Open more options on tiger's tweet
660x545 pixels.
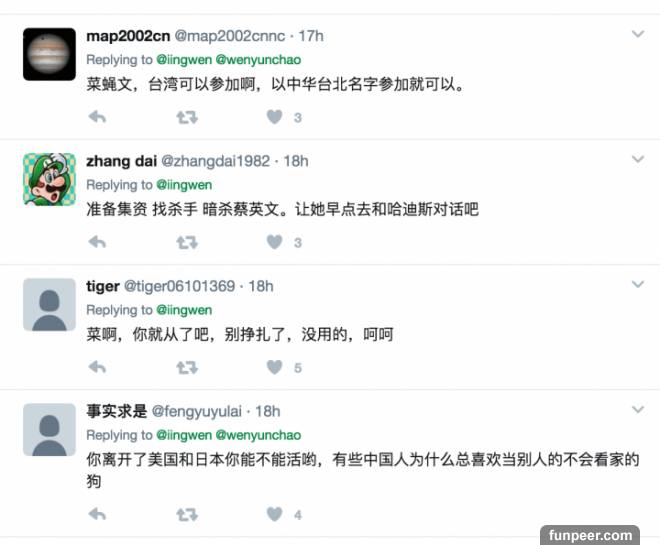click(x=638, y=284)
